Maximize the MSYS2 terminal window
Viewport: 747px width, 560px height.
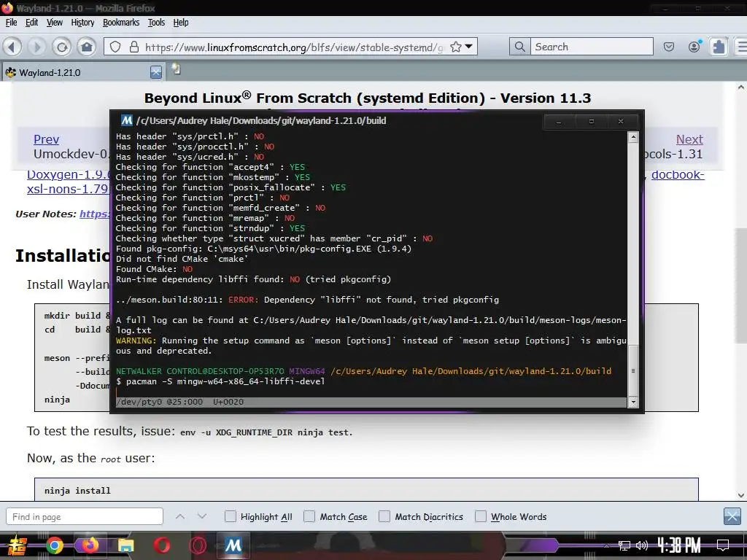[x=591, y=122]
